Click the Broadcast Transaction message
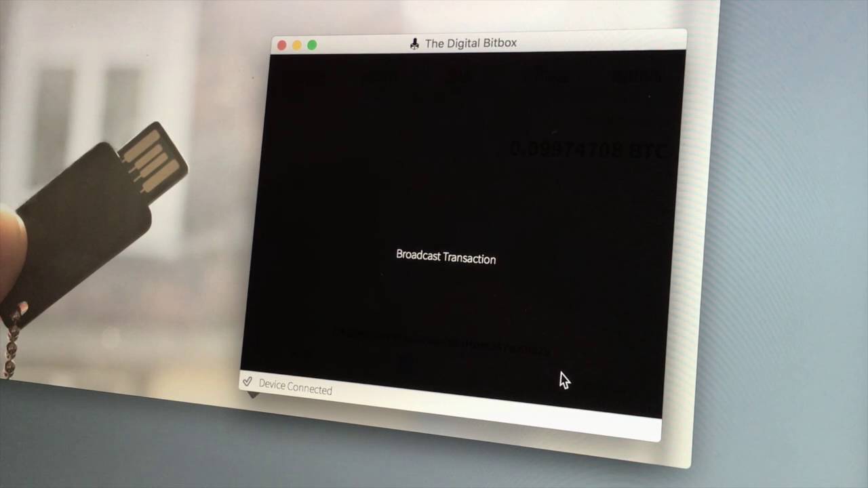 click(446, 256)
